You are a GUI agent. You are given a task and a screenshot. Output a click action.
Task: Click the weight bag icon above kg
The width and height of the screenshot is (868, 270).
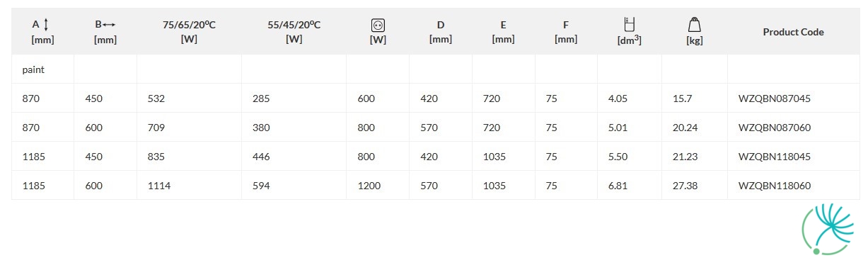694,26
